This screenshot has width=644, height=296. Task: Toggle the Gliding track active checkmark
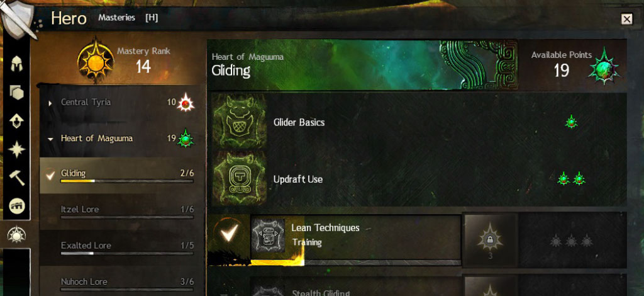pyautogui.click(x=50, y=176)
